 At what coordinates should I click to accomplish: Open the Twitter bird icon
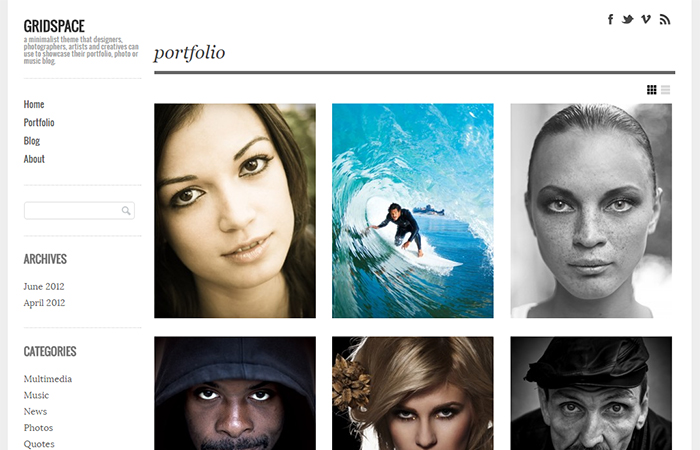628,20
